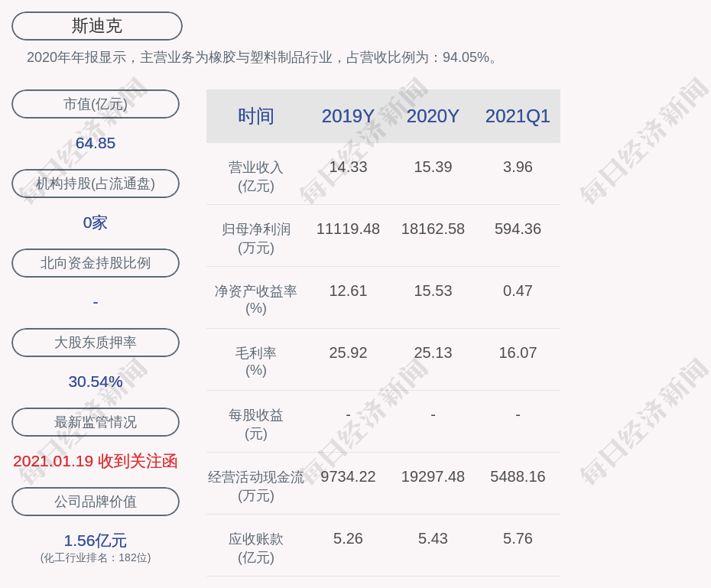The image size is (711, 588).
Task: Click receivables value 5.43
Action: tap(433, 538)
